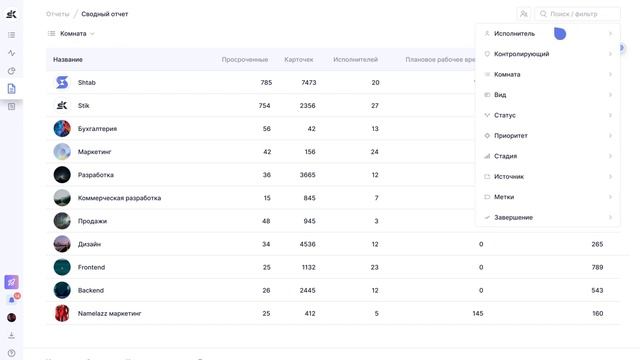Open the Дизайн row name
This screenshot has width=640, height=360.
(x=89, y=244)
